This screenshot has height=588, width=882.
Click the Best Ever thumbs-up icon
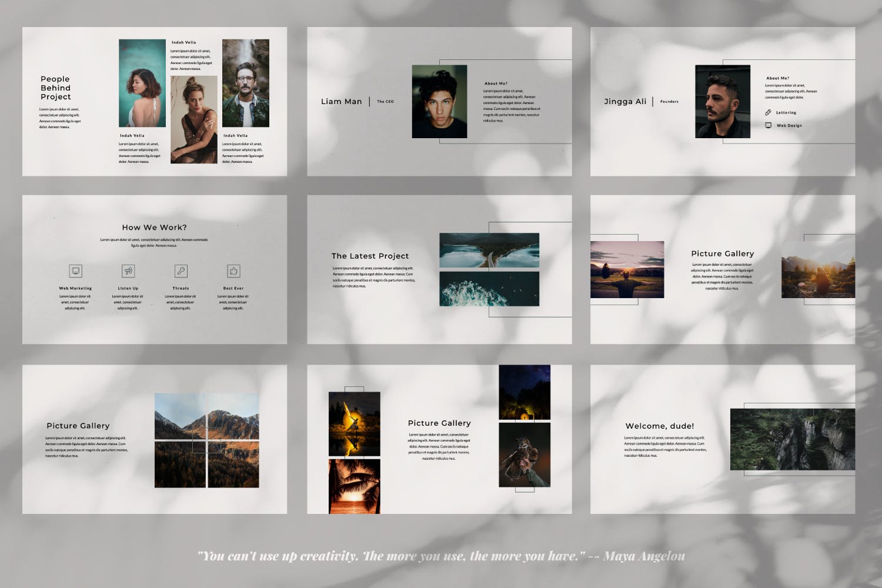(x=233, y=271)
